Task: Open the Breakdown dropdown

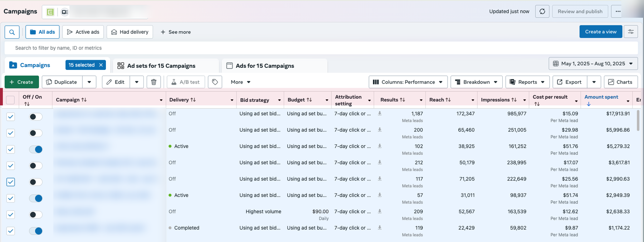Action: click(476, 82)
